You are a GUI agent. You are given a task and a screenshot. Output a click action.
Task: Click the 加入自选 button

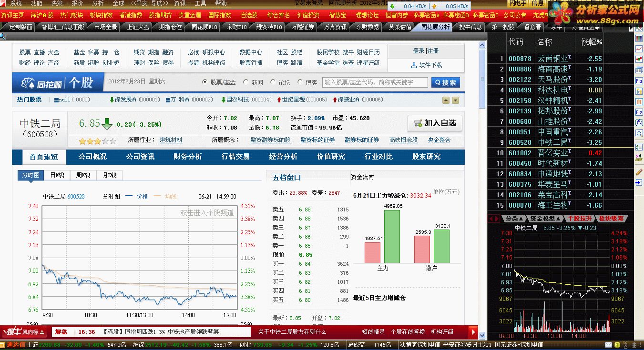435,123
